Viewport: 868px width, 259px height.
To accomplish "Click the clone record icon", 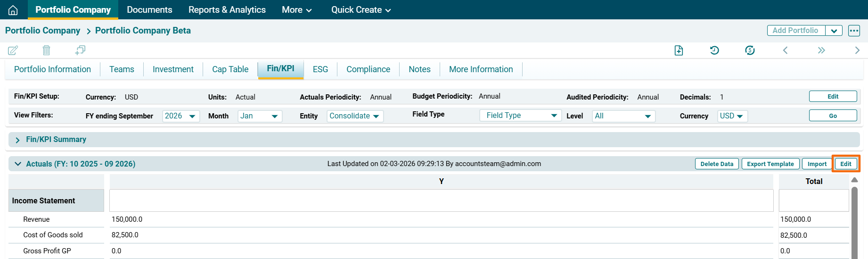I will (x=80, y=50).
